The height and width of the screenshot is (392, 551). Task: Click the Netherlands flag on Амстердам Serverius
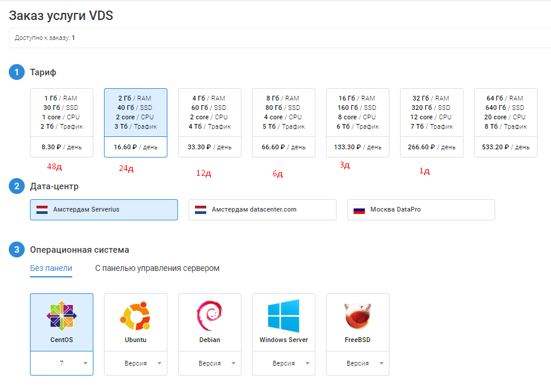coord(41,209)
